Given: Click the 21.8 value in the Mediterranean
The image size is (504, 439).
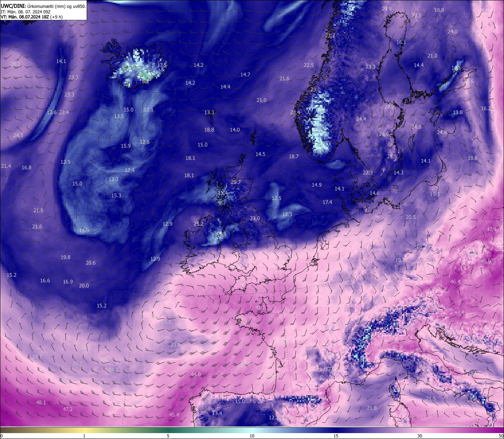Looking at the screenshot, I should coord(372,408).
